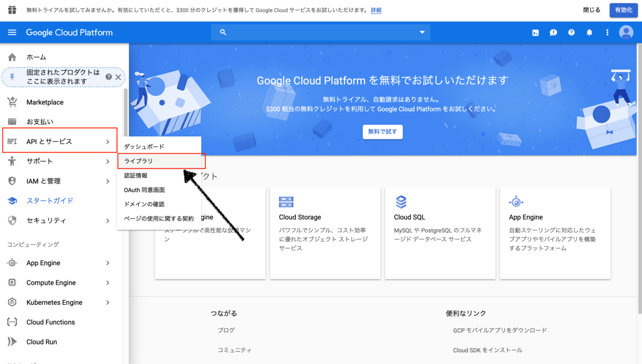Click the security shield icon

point(12,221)
